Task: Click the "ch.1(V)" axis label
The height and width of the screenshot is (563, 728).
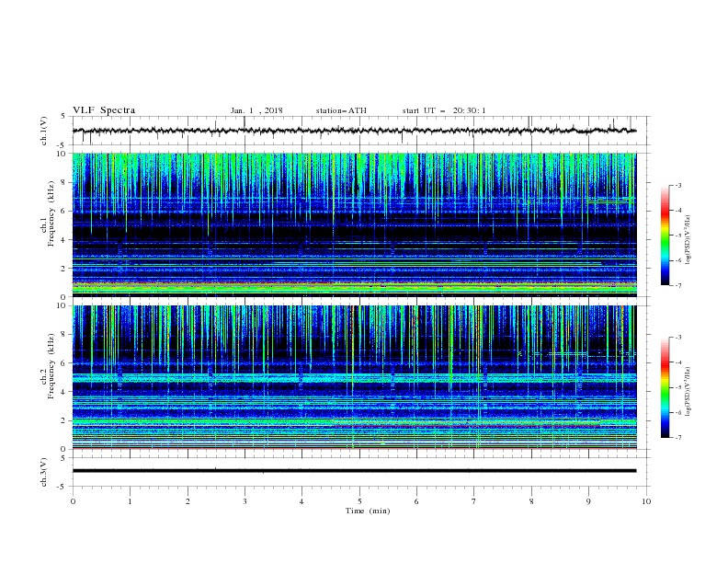Action: pyautogui.click(x=44, y=131)
